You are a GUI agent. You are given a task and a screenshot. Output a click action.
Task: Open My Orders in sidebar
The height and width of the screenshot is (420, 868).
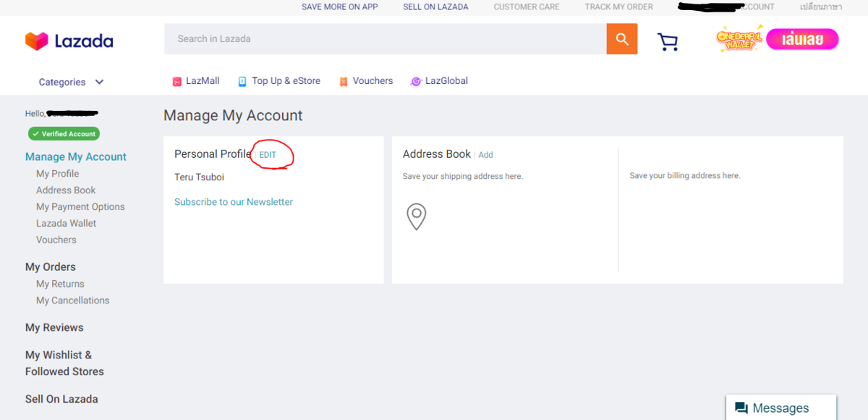pos(51,267)
